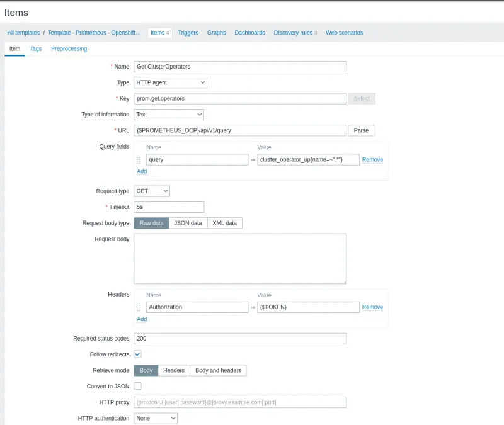The width and height of the screenshot is (504, 425).
Task: Select XML data request body type
Action: (225, 223)
